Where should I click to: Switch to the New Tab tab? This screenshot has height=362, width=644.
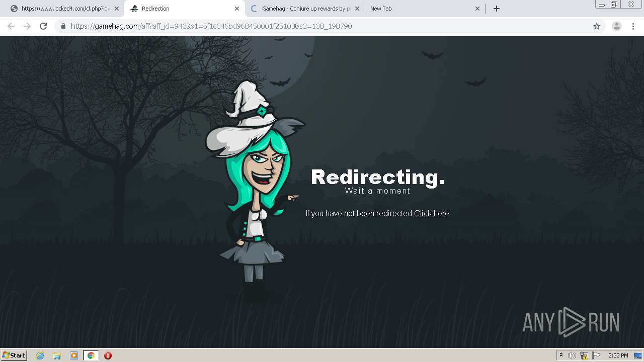pos(424,9)
